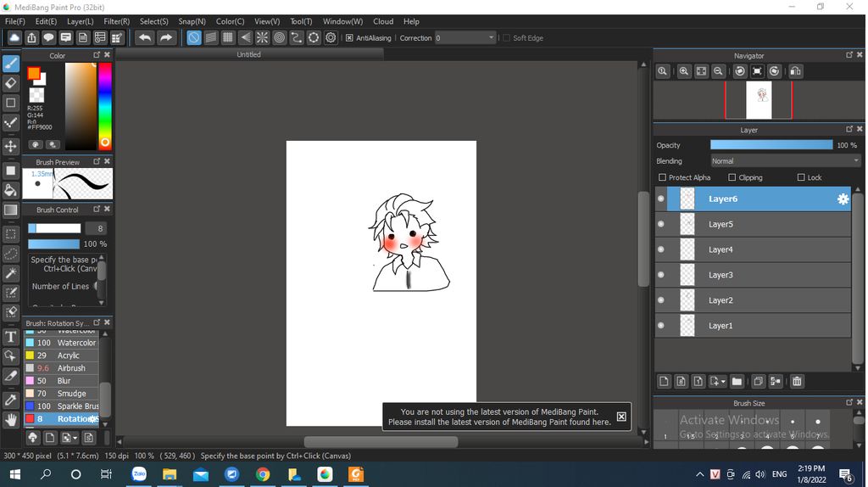Check the layer Lock option

800,177
